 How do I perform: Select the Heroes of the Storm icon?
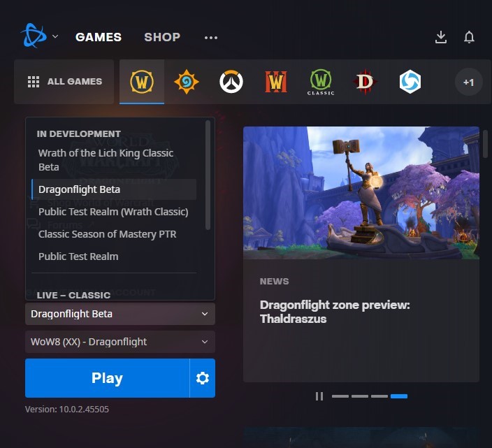click(x=410, y=82)
